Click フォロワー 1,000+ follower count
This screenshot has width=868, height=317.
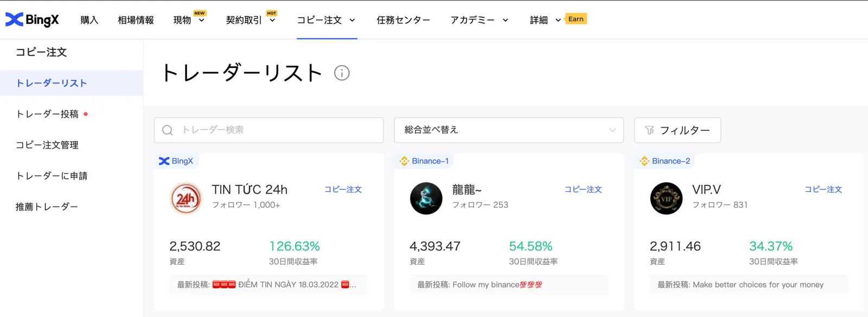pyautogui.click(x=246, y=205)
